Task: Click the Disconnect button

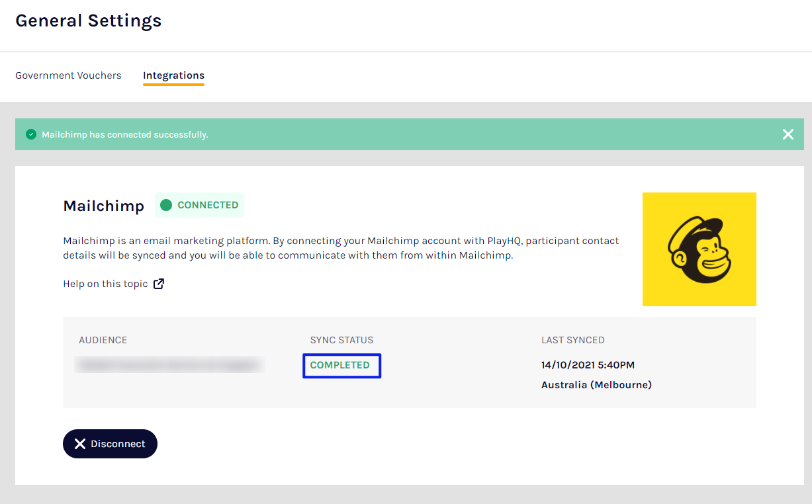Action: (x=110, y=443)
